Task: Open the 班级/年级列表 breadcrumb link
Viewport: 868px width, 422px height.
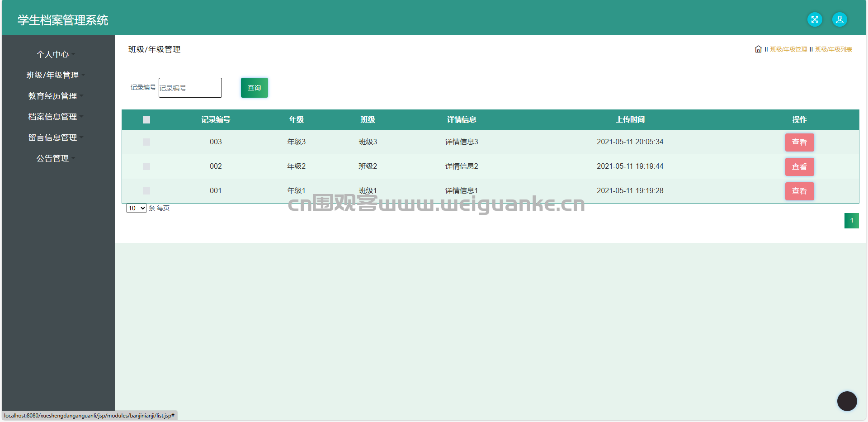Action: pyautogui.click(x=834, y=49)
